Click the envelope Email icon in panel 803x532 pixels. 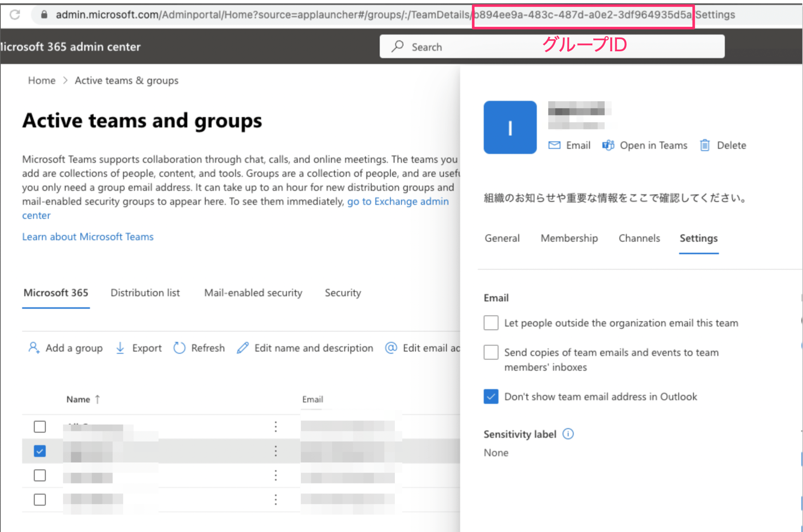pyautogui.click(x=554, y=145)
